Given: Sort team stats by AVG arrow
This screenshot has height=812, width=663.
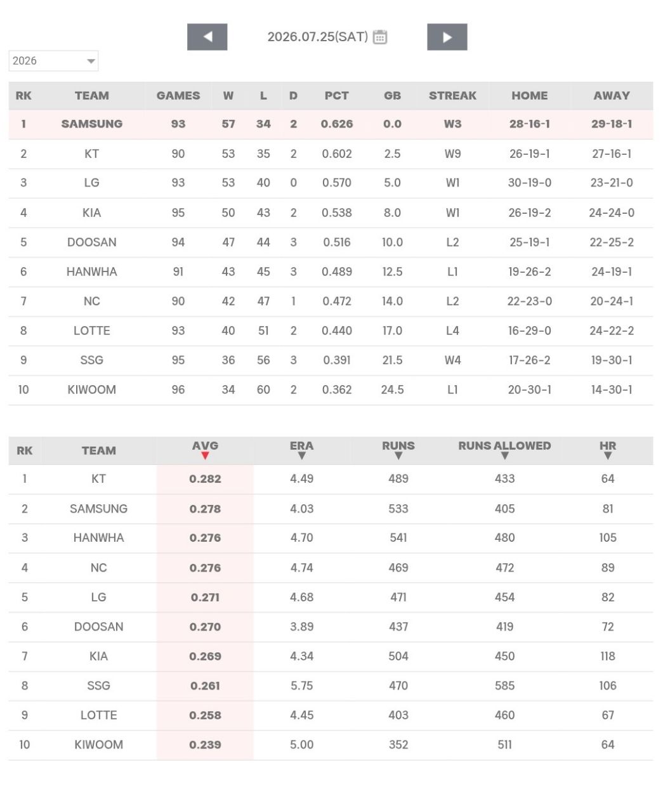Looking at the screenshot, I should click(205, 455).
